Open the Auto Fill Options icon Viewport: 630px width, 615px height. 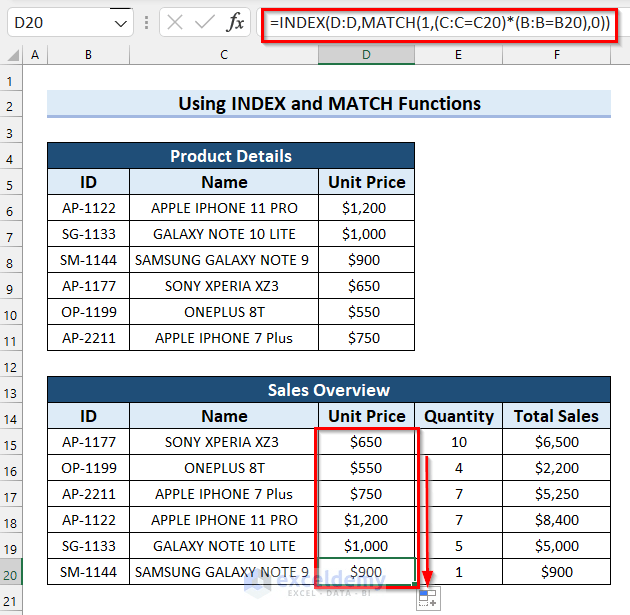428,598
